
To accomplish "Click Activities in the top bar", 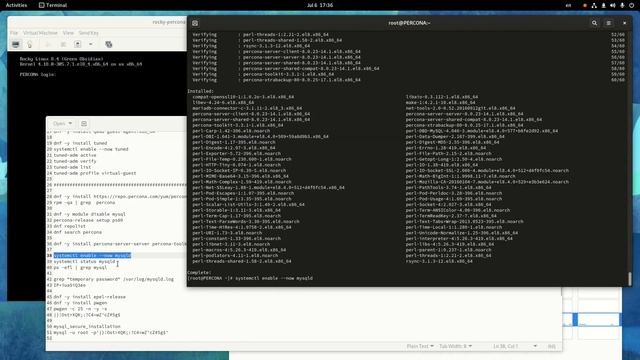I will pos(16,5).
